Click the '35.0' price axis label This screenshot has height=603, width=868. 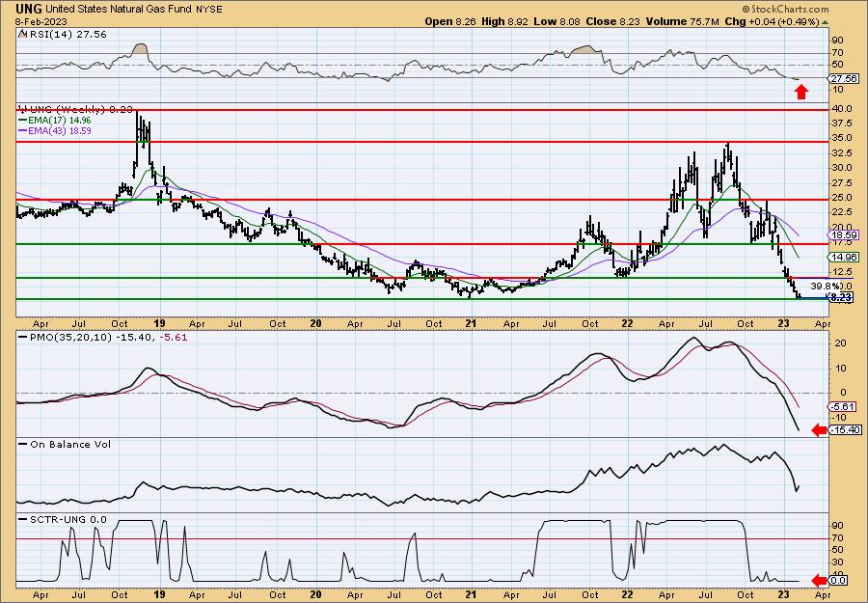(x=842, y=138)
